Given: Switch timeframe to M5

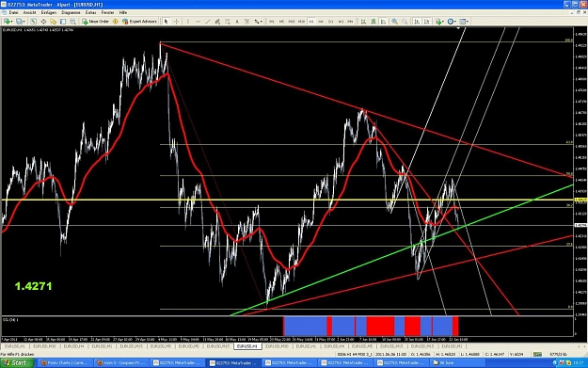Looking at the screenshot, I should 281,22.
